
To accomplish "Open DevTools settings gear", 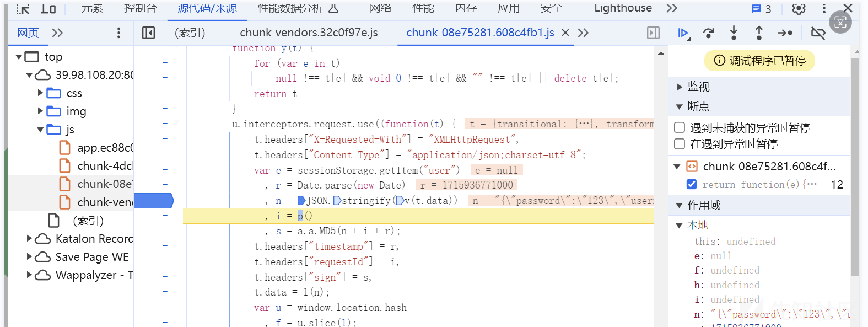I will pos(799,9).
